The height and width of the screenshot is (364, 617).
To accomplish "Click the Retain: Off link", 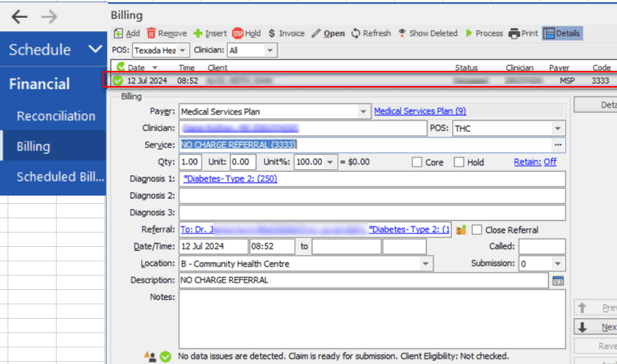I will click(x=535, y=162).
